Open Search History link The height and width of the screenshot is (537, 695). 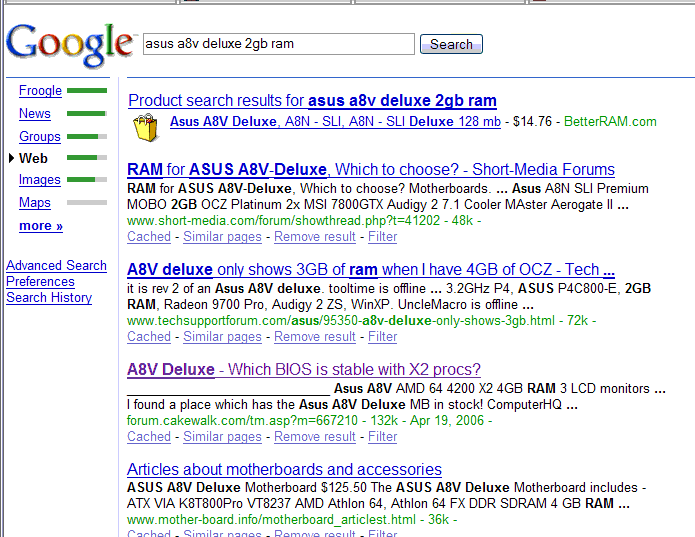49,297
